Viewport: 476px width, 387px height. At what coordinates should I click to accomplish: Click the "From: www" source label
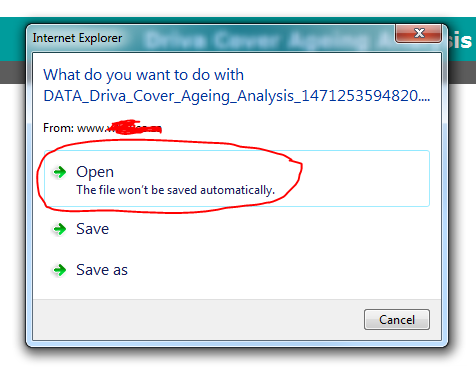[74, 128]
